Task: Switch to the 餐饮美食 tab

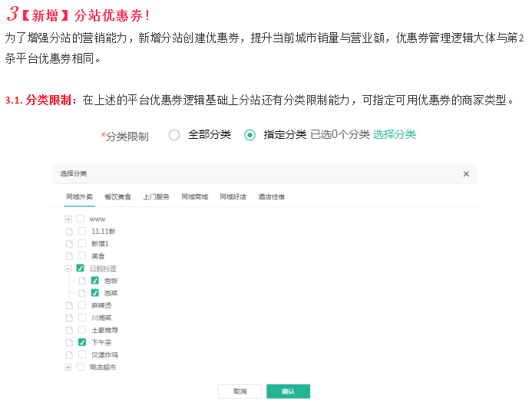Action: (117, 197)
